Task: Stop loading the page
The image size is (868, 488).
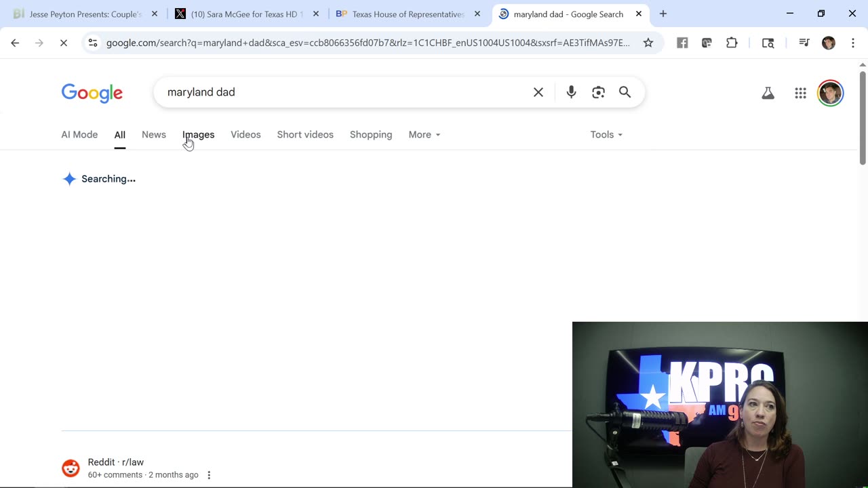Action: (x=64, y=43)
